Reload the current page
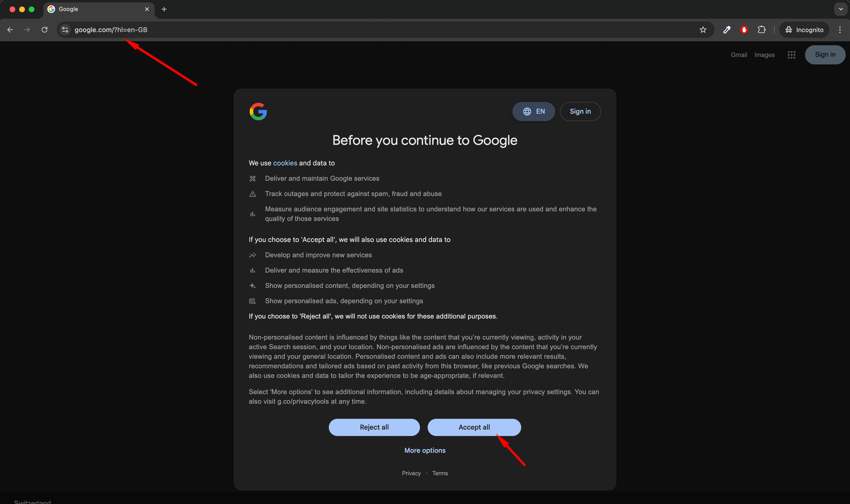850x504 pixels. point(45,30)
